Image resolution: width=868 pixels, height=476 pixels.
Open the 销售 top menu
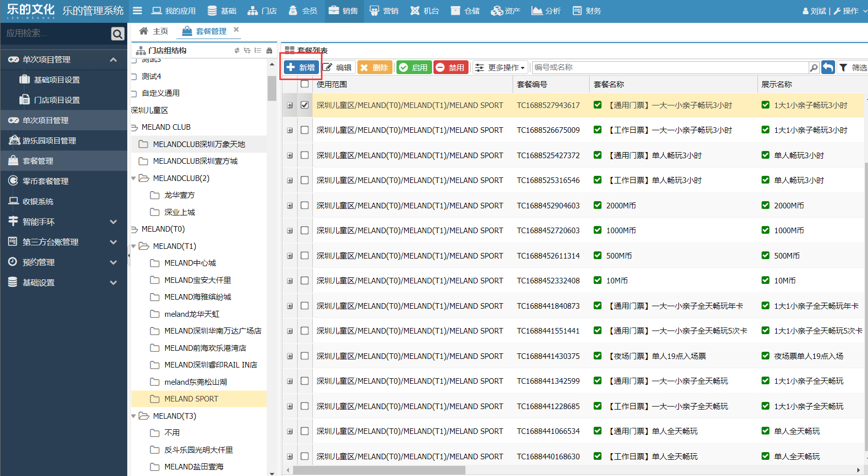pos(343,11)
